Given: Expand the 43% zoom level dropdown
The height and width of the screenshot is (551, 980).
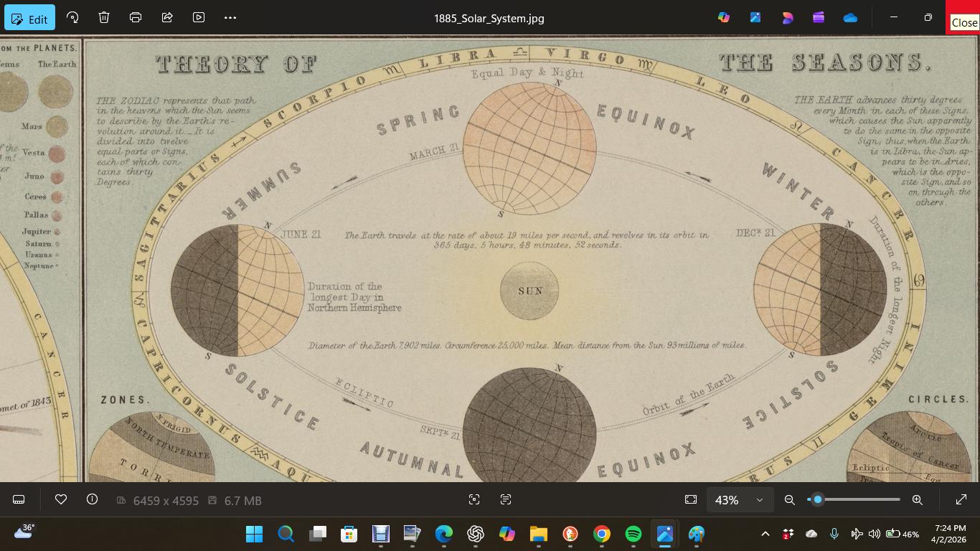Looking at the screenshot, I should tap(740, 499).
